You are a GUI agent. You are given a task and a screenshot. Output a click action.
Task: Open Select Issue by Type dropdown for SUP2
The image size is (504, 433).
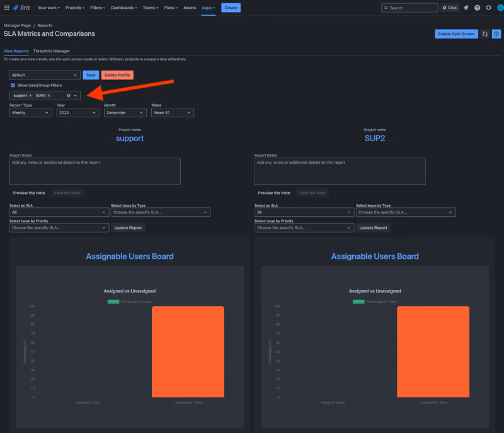tap(406, 212)
